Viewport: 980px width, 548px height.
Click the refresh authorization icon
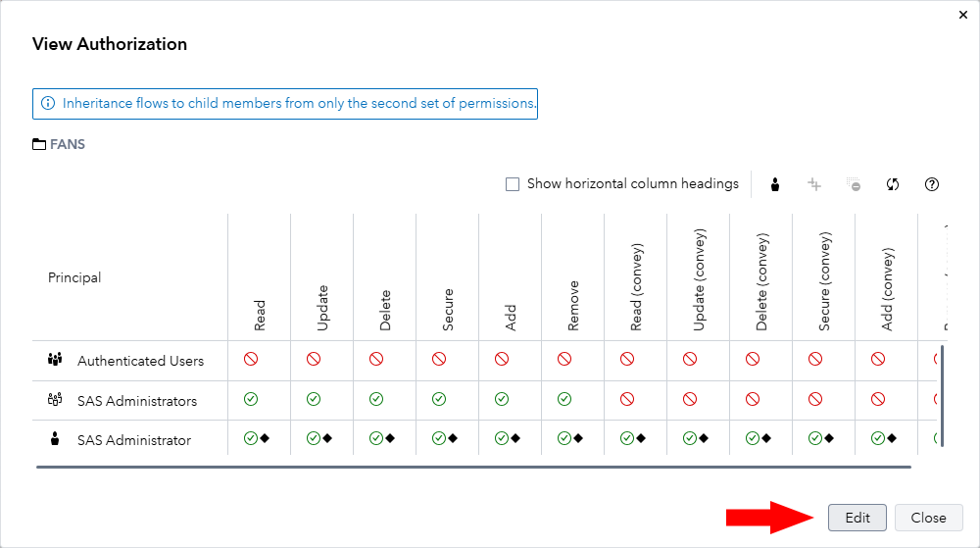tap(893, 184)
